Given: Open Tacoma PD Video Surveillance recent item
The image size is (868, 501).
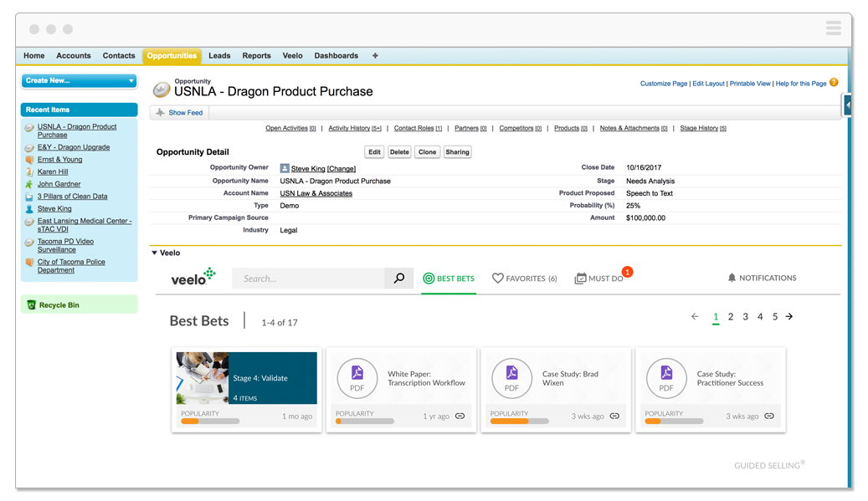Looking at the screenshot, I should click(x=65, y=246).
